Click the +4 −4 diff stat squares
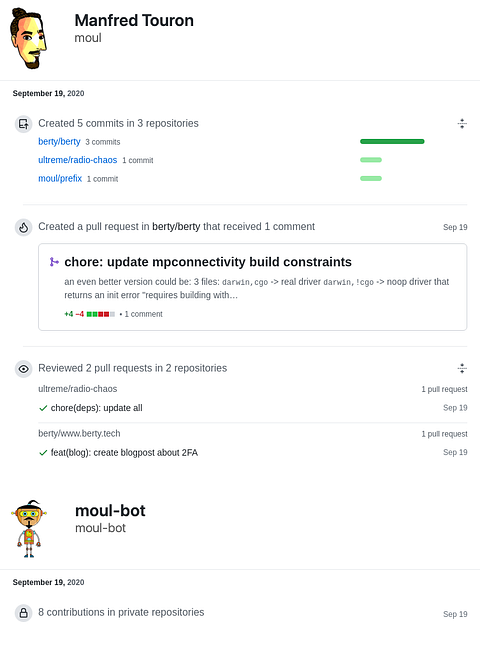Viewport: 480px width, 650px height. (x=101, y=314)
